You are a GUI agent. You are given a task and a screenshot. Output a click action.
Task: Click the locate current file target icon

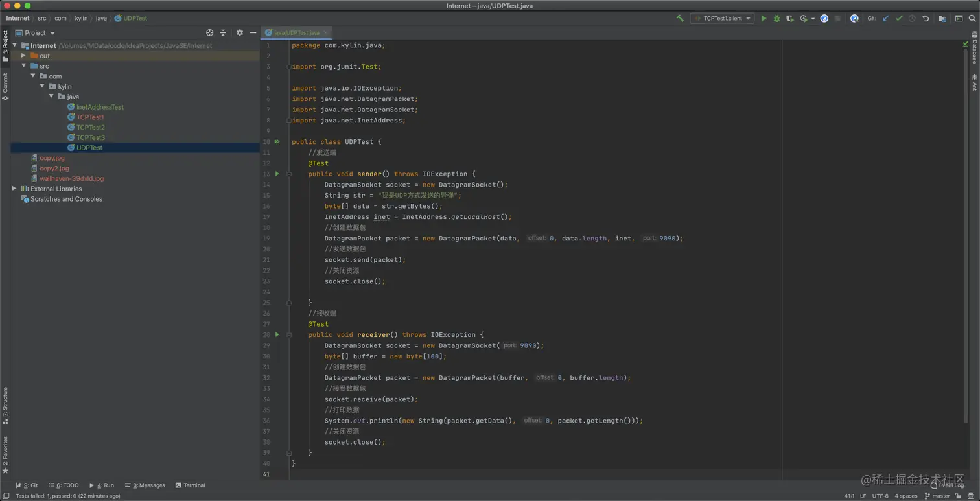tap(209, 33)
